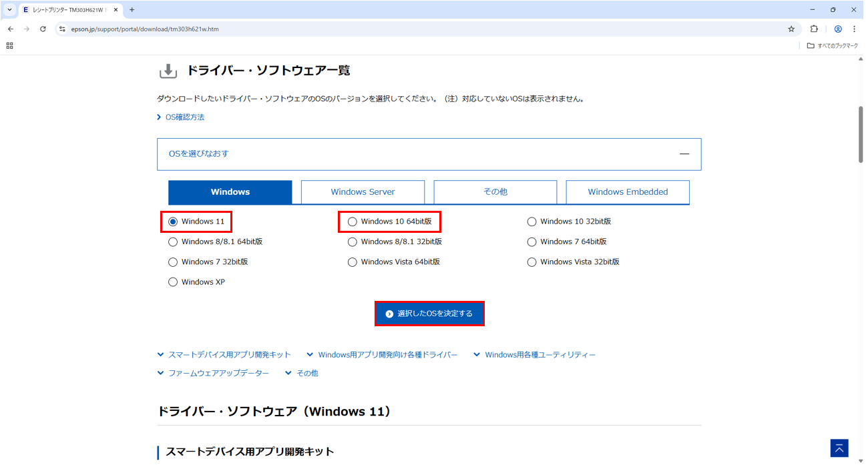This screenshot has width=868, height=467.
Task: Switch to the Windows tab
Action: [x=230, y=192]
